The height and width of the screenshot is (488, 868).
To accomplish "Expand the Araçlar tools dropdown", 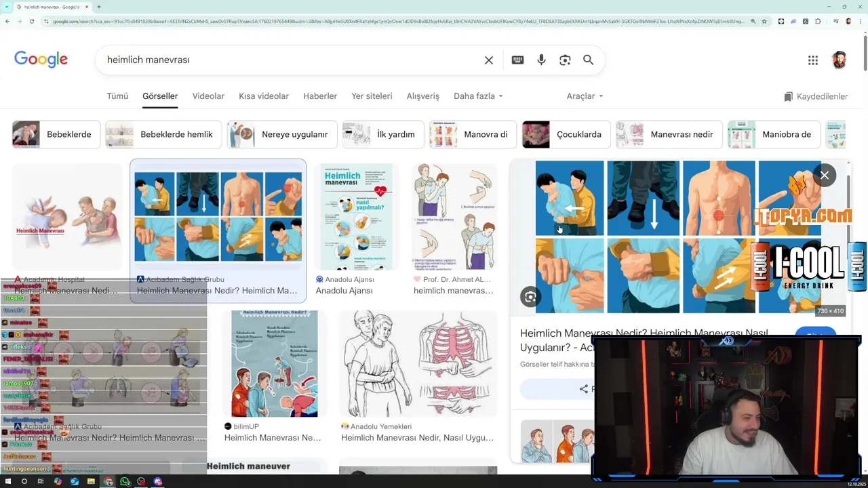I will coord(585,96).
